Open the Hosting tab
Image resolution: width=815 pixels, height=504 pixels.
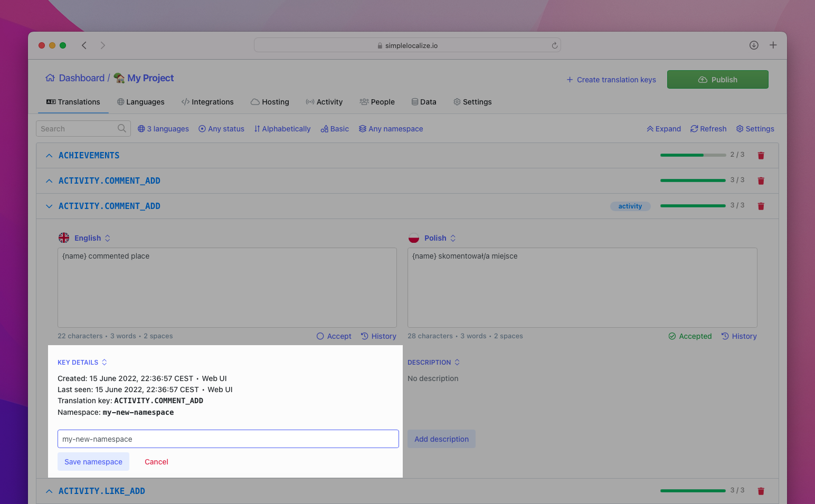270,102
